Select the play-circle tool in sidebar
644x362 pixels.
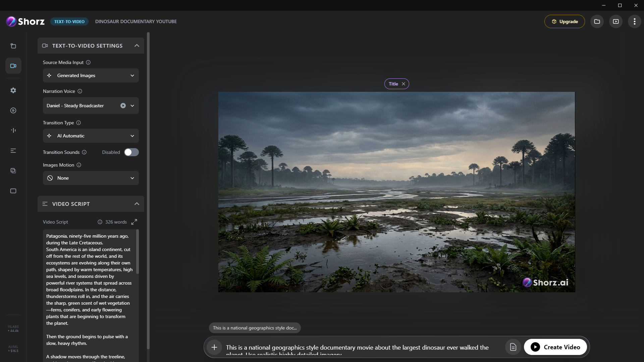coord(13,110)
